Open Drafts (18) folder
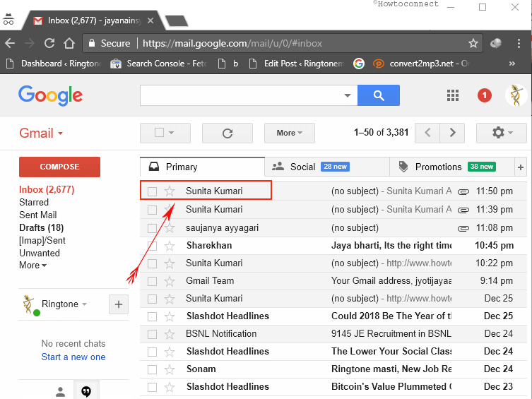The width and height of the screenshot is (532, 399). (x=42, y=227)
